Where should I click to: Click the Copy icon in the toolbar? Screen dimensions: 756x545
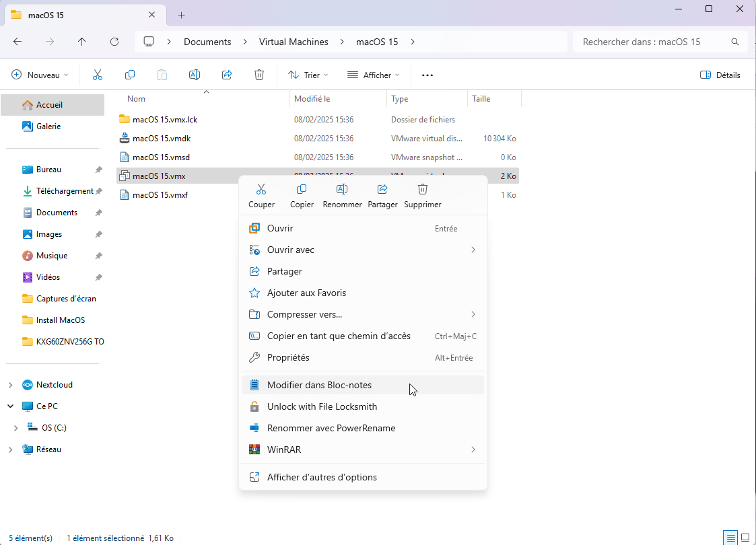(x=130, y=75)
